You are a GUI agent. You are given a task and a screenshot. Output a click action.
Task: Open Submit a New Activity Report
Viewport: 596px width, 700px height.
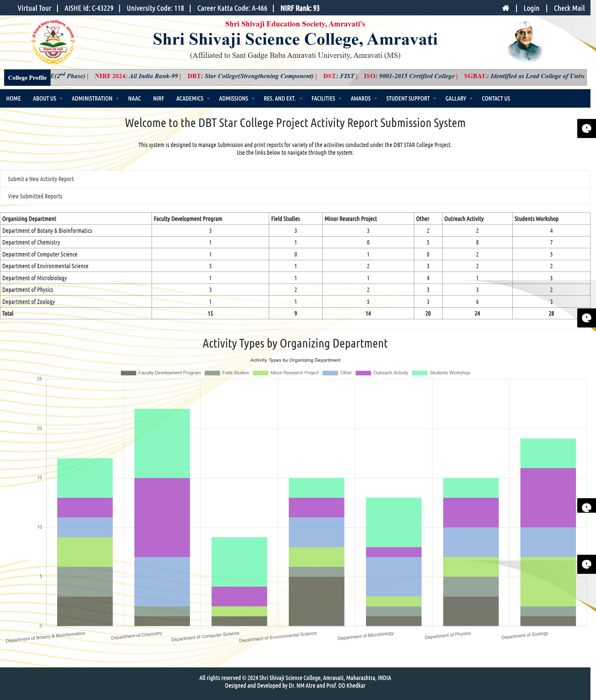(x=41, y=179)
